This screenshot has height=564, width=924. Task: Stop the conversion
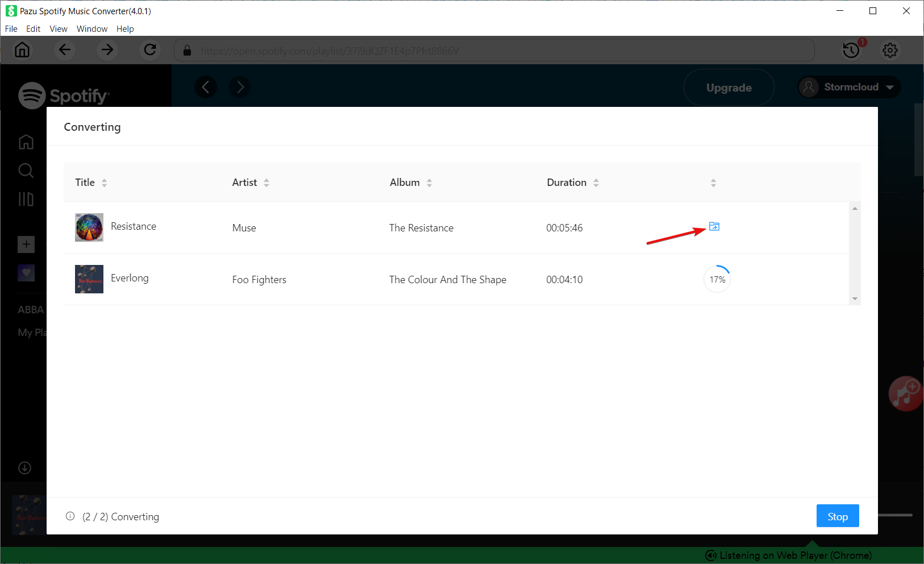click(838, 516)
